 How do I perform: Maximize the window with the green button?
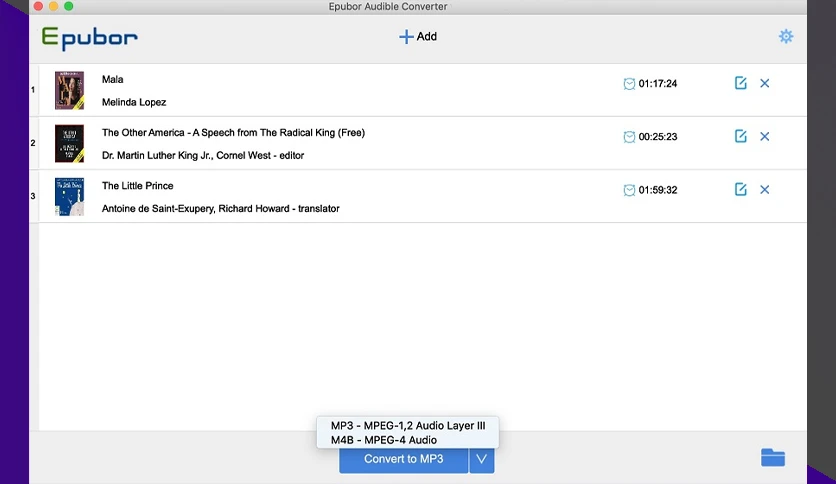pyautogui.click(x=68, y=6)
